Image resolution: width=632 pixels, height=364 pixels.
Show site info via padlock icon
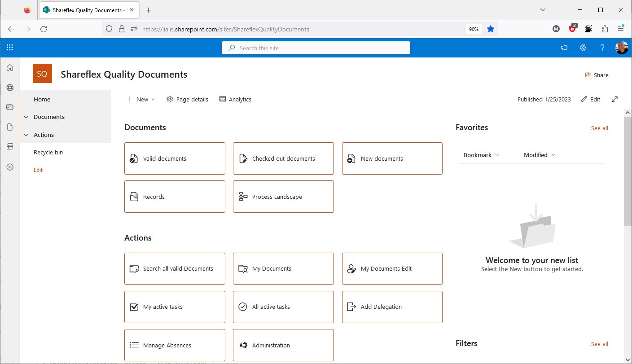(x=121, y=29)
